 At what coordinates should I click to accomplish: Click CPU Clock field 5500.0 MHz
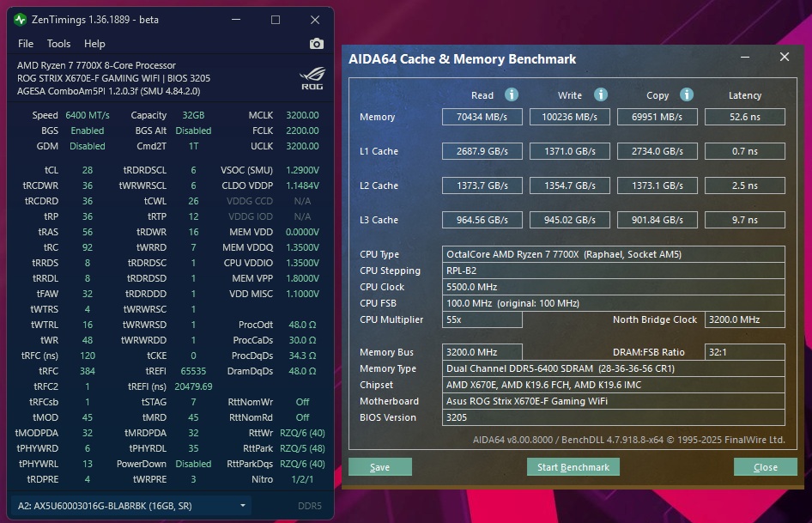point(613,287)
